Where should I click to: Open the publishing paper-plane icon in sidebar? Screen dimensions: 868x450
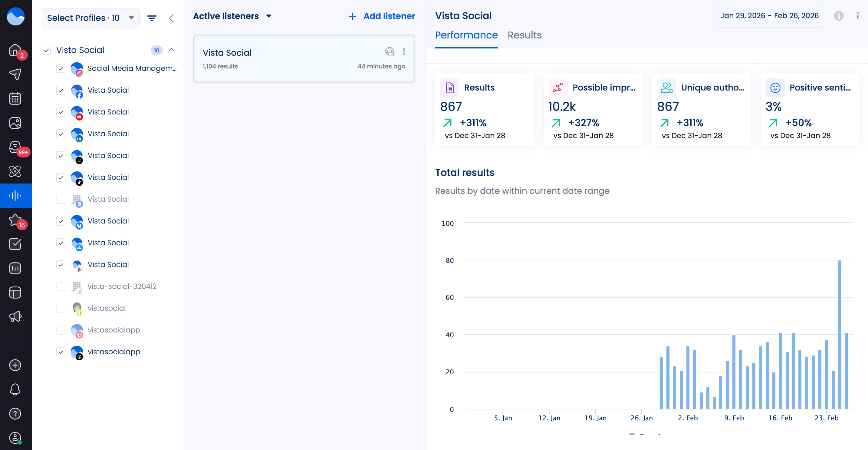15,74
